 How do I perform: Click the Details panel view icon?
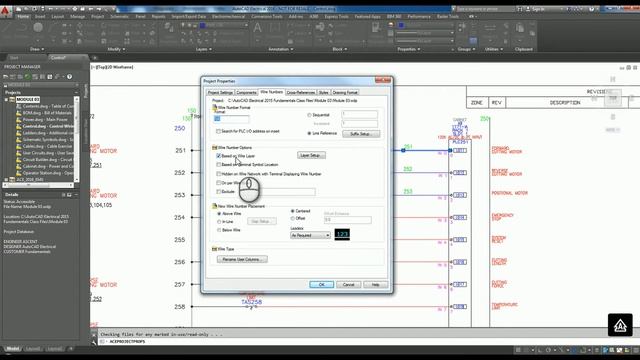69,195
